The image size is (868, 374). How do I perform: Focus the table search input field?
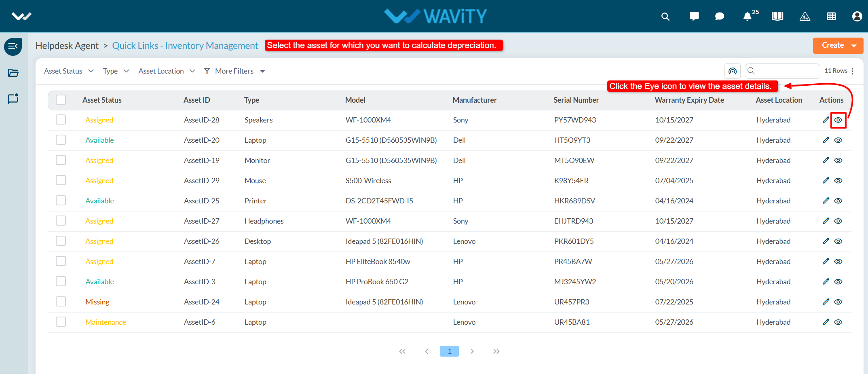pyautogui.click(x=782, y=71)
